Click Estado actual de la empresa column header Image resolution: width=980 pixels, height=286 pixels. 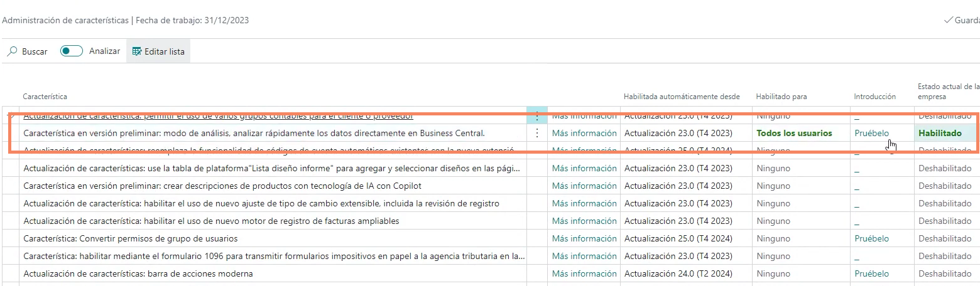pos(947,92)
